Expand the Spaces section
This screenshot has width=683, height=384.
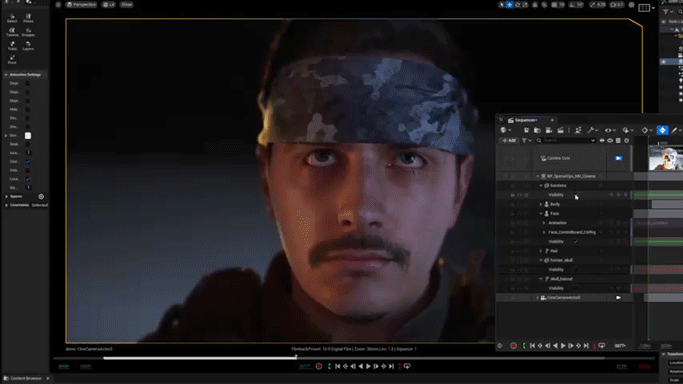coord(6,197)
